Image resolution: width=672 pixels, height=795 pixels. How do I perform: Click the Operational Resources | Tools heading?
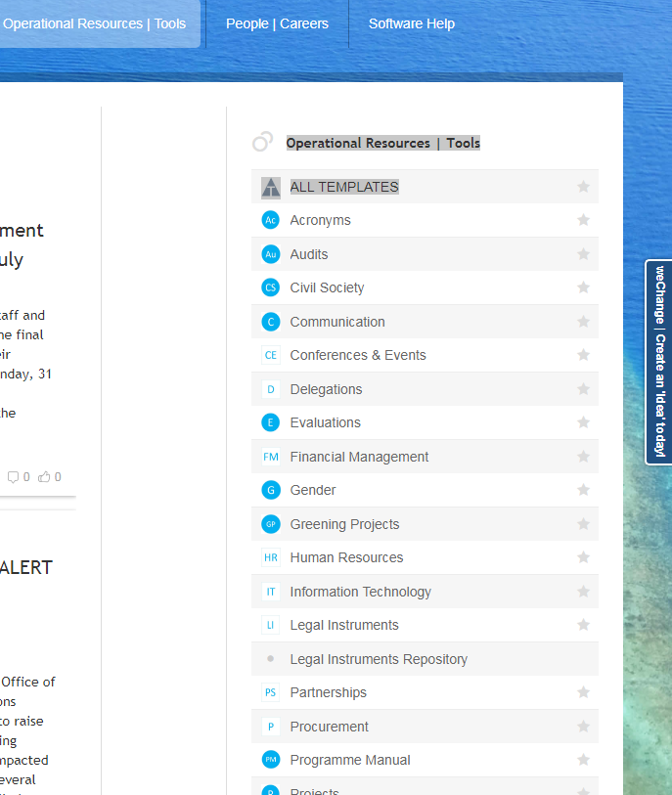(382, 143)
